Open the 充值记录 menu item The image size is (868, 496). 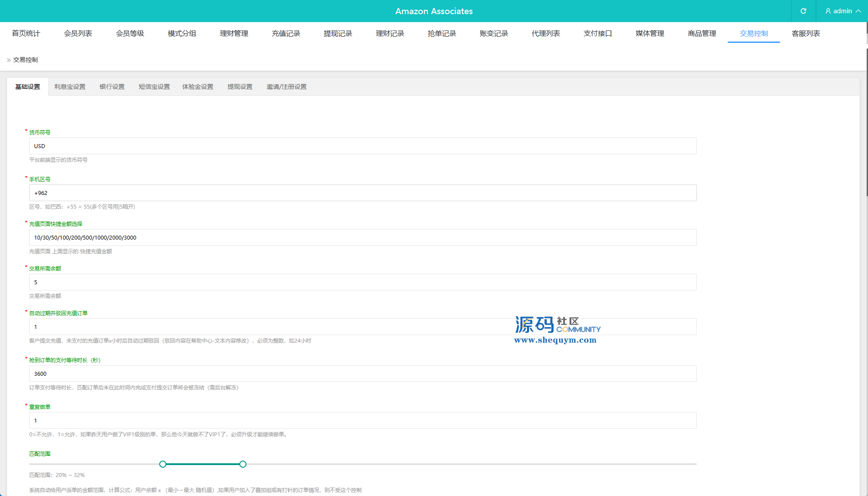click(286, 34)
